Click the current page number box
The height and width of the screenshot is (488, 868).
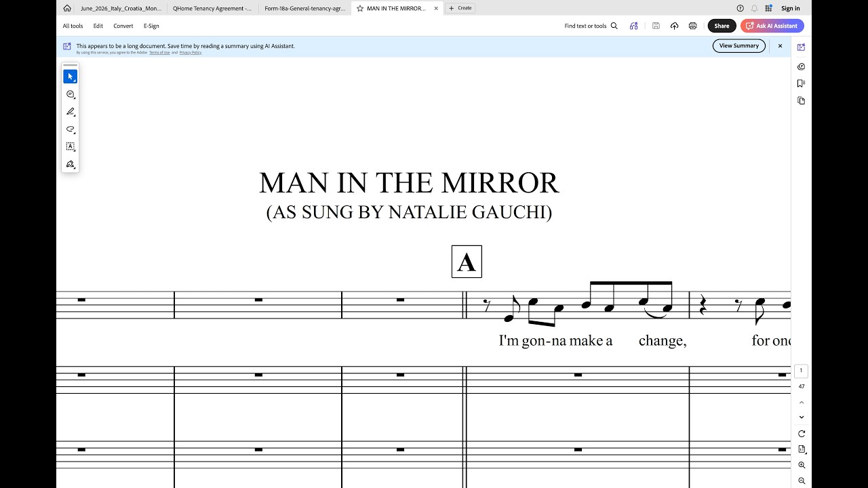[801, 371]
